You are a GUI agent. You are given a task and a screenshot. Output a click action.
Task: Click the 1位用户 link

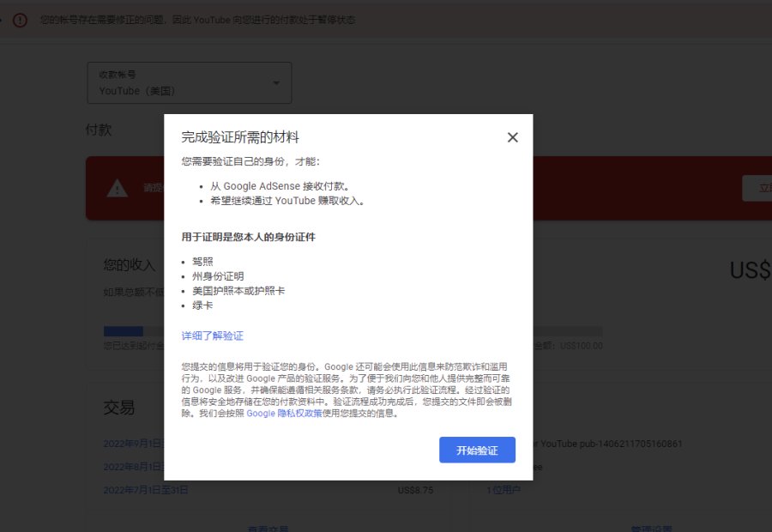point(504,490)
